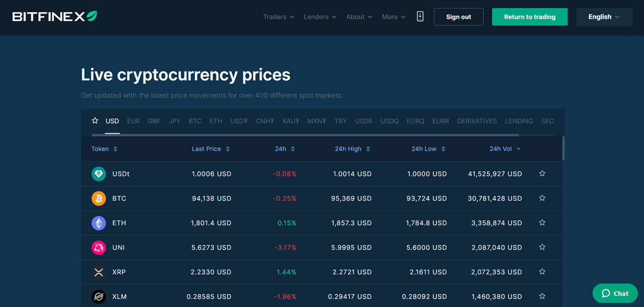Switch to the ETH market tab
Image resolution: width=644 pixels, height=307 pixels.
(216, 121)
